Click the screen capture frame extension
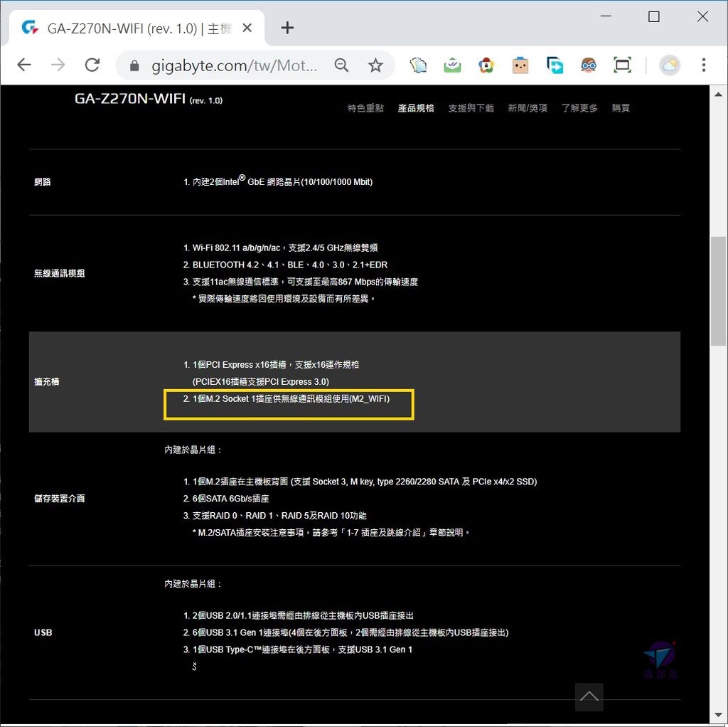Image resolution: width=728 pixels, height=727 pixels. pos(622,65)
